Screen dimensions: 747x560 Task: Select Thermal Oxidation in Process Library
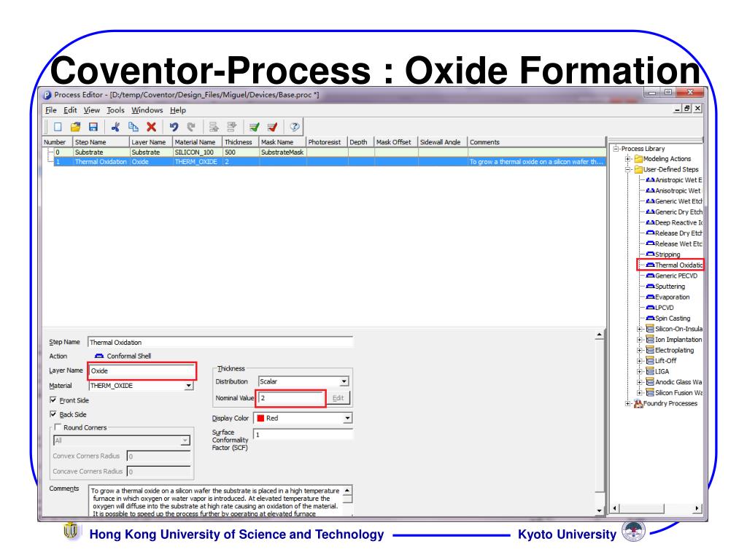tap(674, 265)
